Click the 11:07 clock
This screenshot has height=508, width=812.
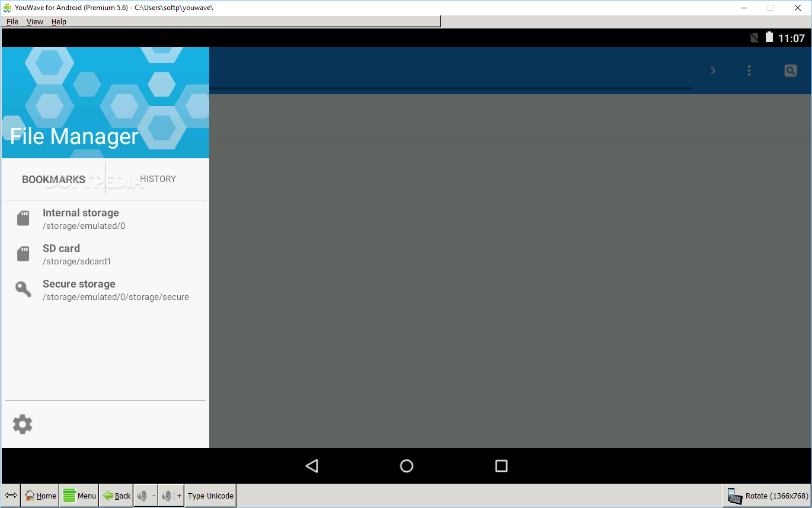[x=791, y=38]
